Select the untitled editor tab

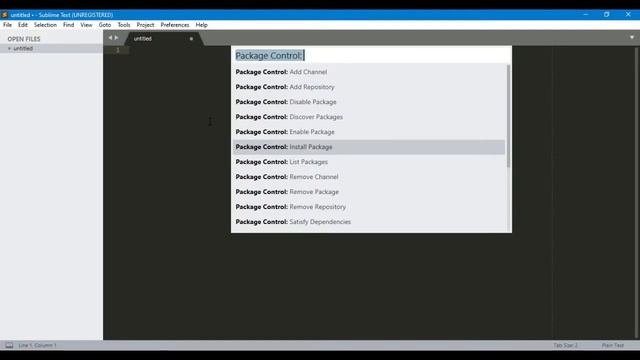click(x=163, y=39)
